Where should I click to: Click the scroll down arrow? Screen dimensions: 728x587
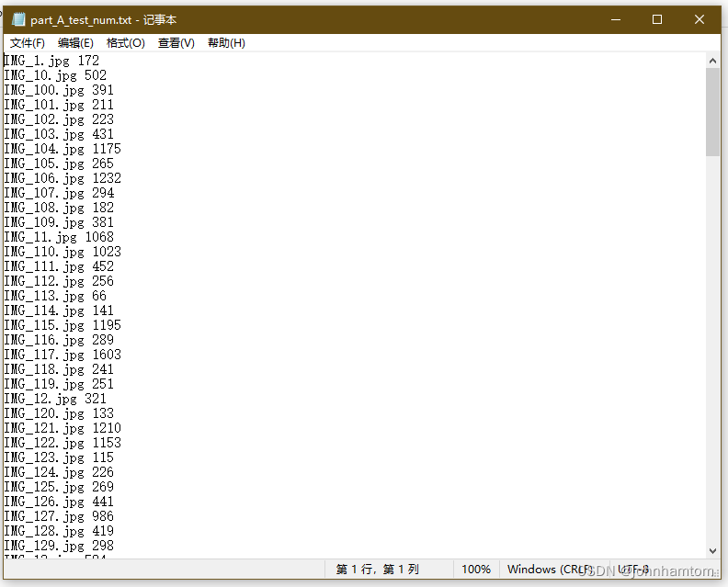(712, 551)
